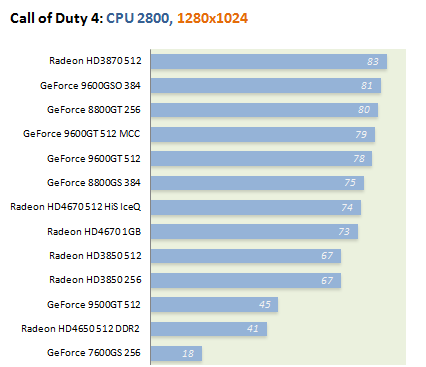Image resolution: width=426 pixels, height=367 pixels.
Task: Click the 'CPU 2800,' text in title
Action: pos(139,18)
